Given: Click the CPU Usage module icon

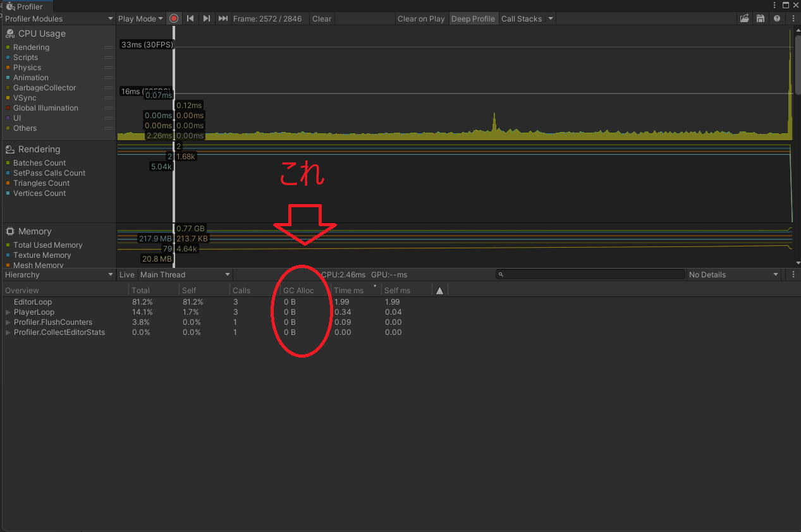Looking at the screenshot, I should [9, 33].
